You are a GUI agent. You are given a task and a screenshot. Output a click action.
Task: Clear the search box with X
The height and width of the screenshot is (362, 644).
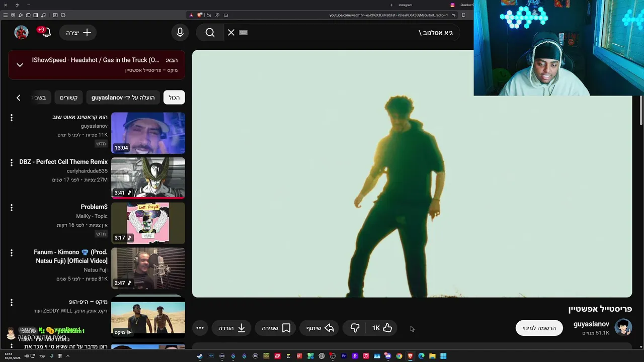click(231, 33)
